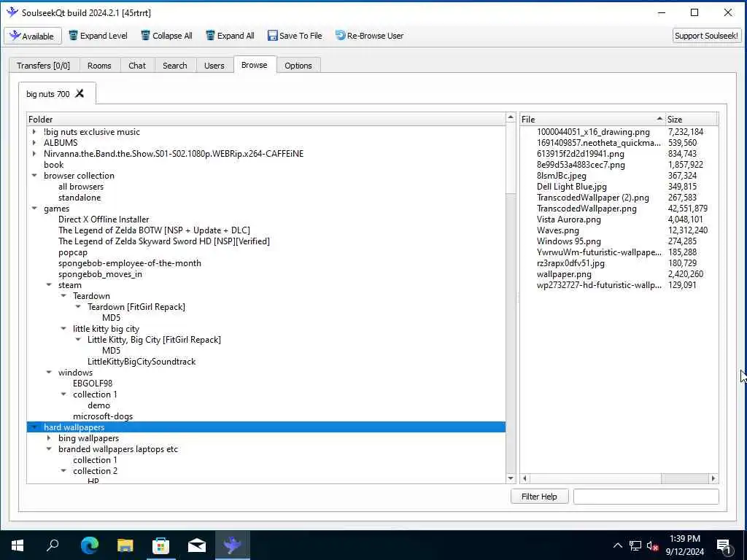Select the spongebob_moves_in folder

pos(100,274)
